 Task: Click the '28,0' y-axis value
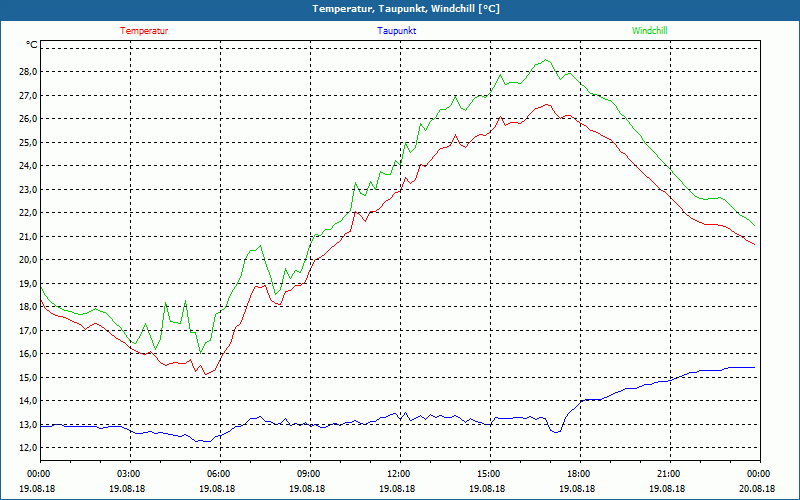[x=28, y=72]
